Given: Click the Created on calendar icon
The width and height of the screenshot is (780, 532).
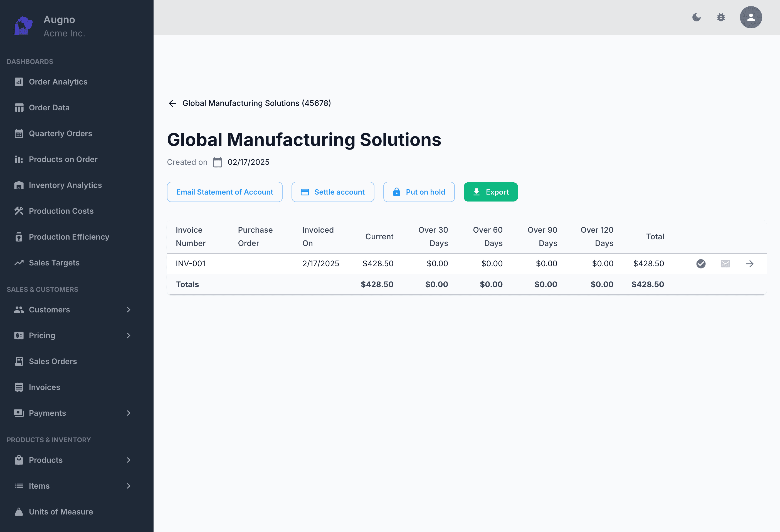Looking at the screenshot, I should click(218, 162).
